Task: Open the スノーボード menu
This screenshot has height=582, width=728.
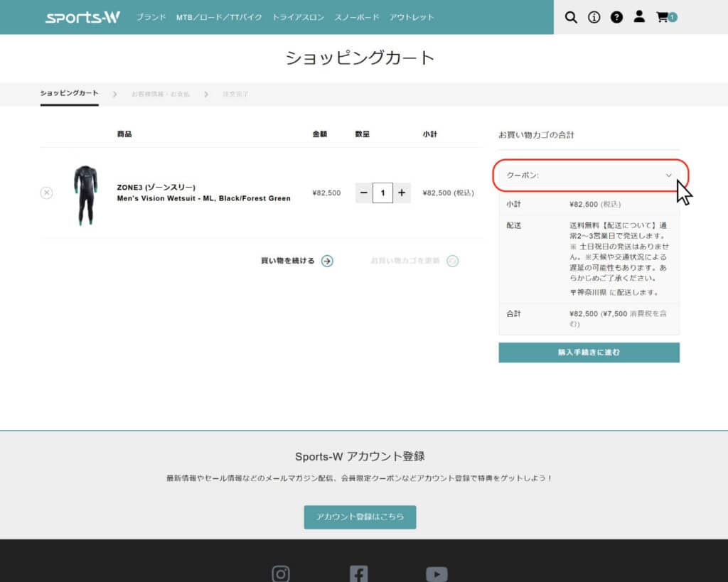Action: 357,17
